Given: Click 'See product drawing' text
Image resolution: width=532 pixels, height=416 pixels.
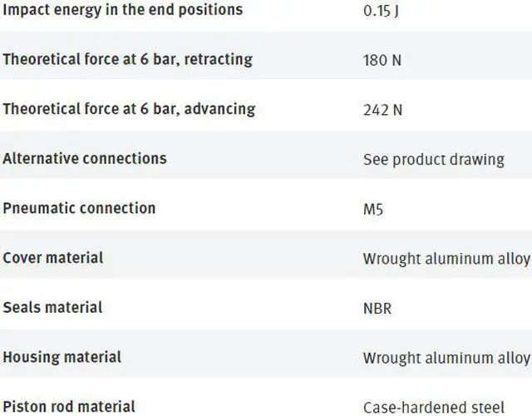Looking at the screenshot, I should click(433, 159).
